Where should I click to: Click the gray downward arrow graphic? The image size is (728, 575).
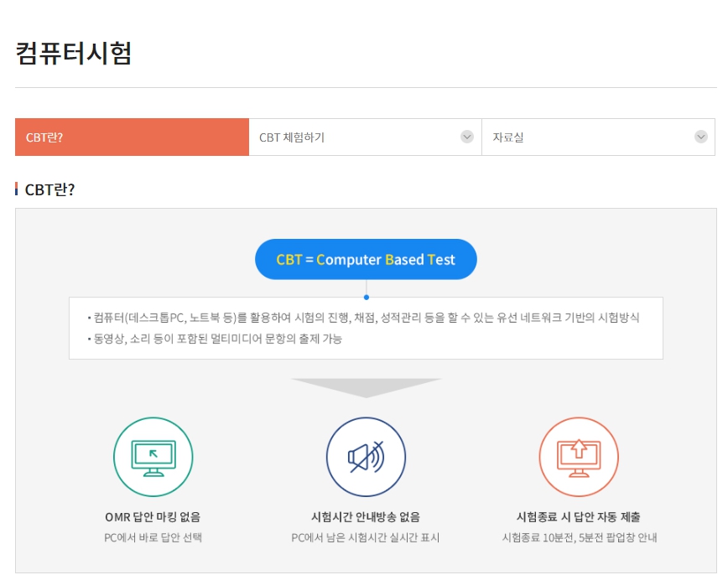(366, 387)
